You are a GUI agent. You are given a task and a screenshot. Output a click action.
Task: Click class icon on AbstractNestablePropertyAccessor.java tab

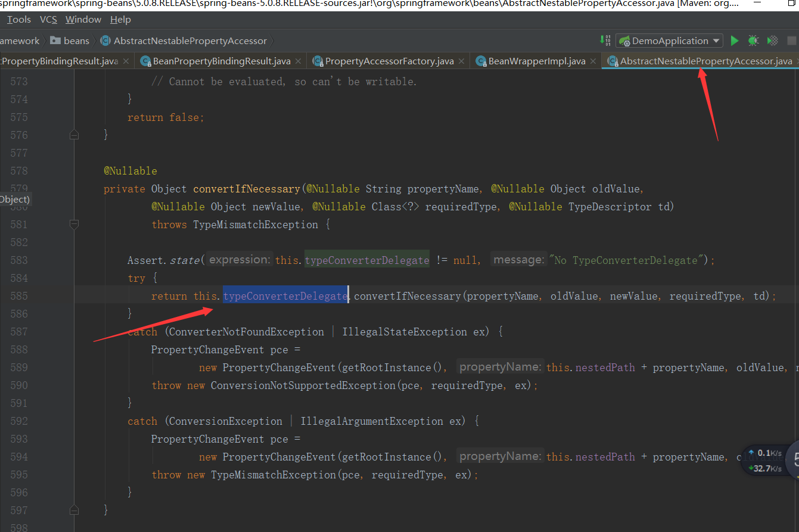click(612, 61)
